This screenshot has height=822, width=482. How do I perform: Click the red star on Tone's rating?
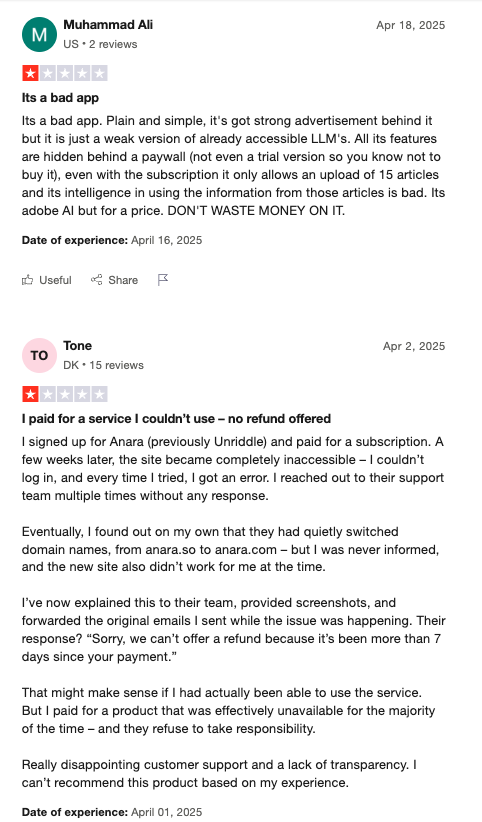(x=30, y=394)
